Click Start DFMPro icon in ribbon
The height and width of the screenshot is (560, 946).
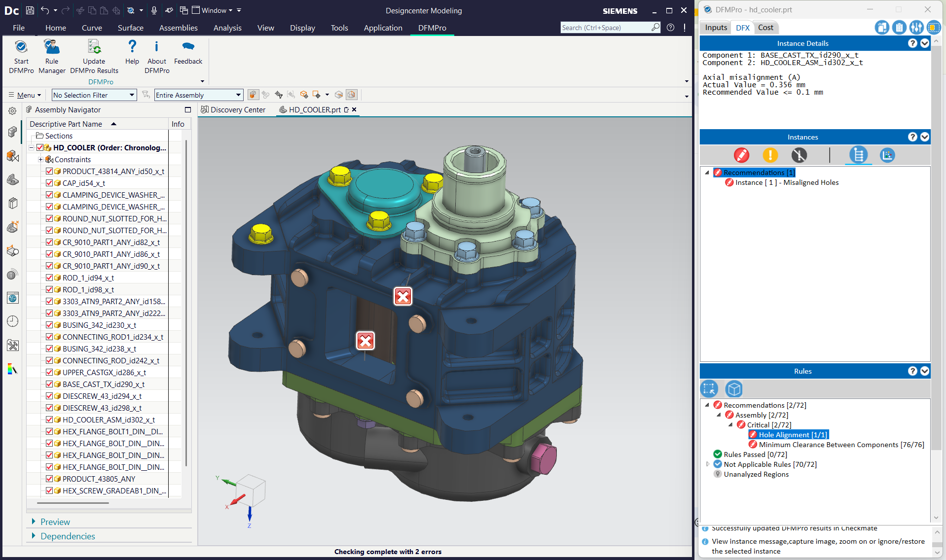[21, 47]
